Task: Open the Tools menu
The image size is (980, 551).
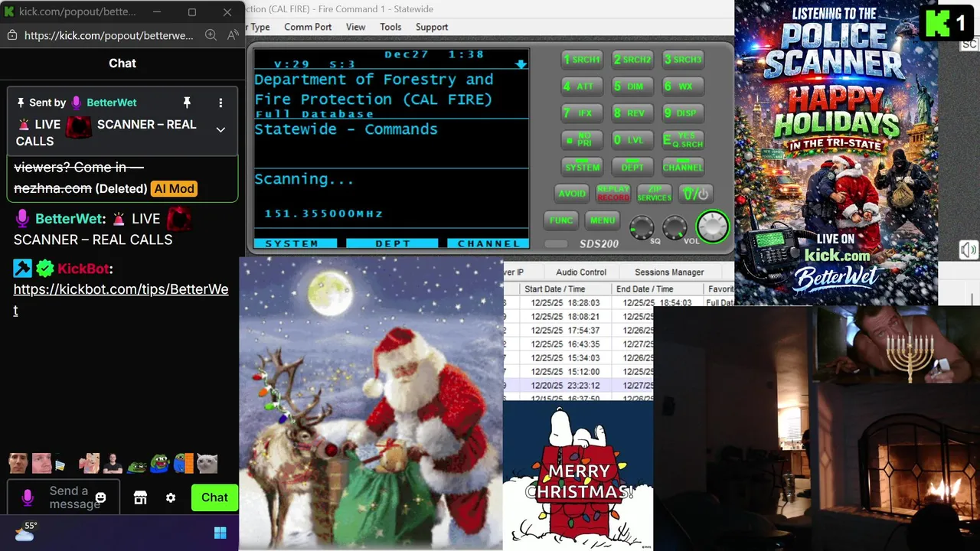Action: tap(390, 27)
